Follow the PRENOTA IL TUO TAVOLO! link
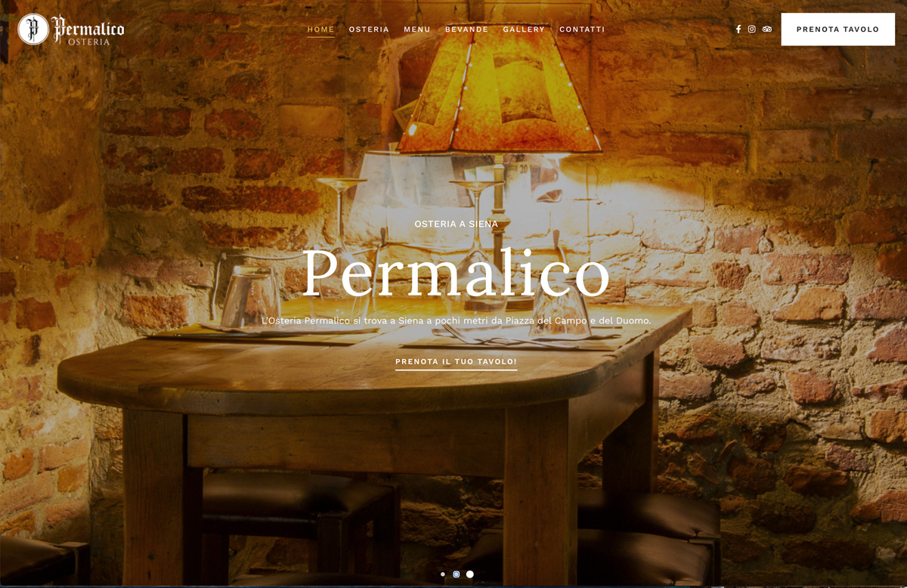Screen dimensions: 907x588 point(456,362)
